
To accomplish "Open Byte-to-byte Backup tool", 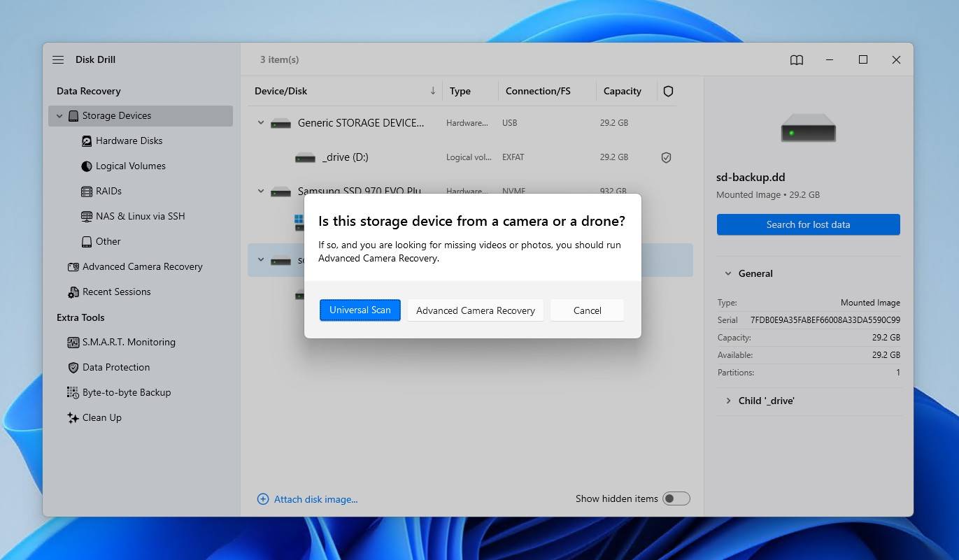I will point(126,393).
